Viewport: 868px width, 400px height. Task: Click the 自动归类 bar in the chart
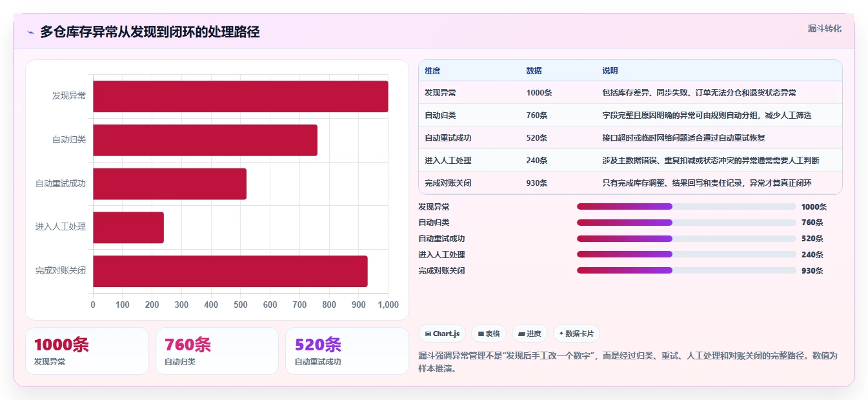(205, 140)
